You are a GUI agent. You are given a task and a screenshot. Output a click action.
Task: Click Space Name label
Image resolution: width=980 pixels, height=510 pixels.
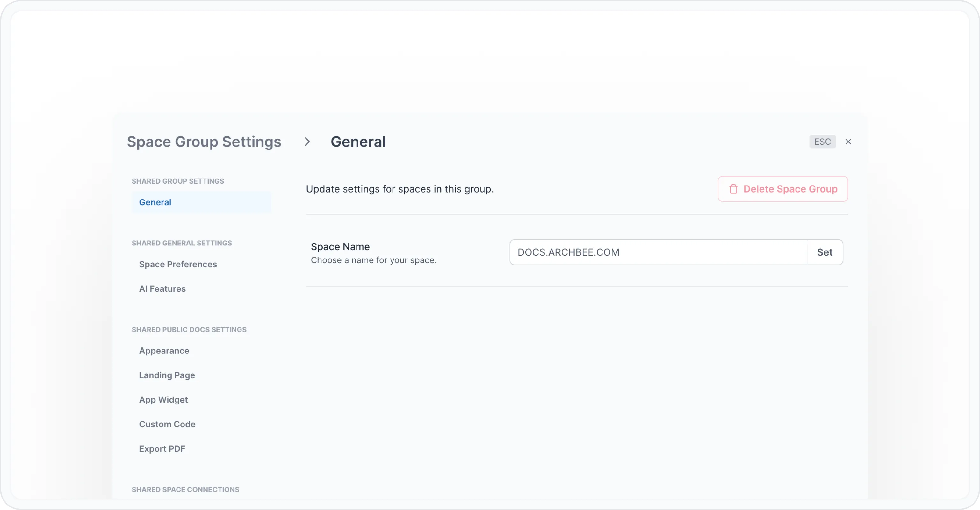tap(340, 247)
